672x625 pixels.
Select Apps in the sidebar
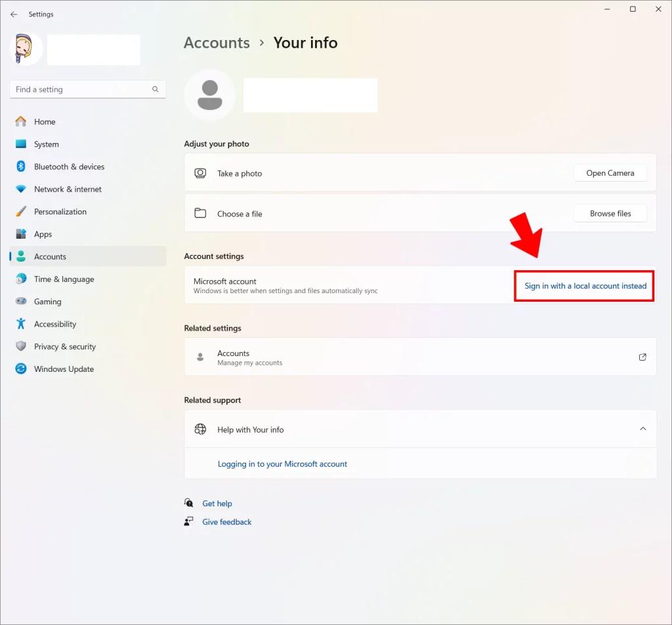tap(88, 234)
